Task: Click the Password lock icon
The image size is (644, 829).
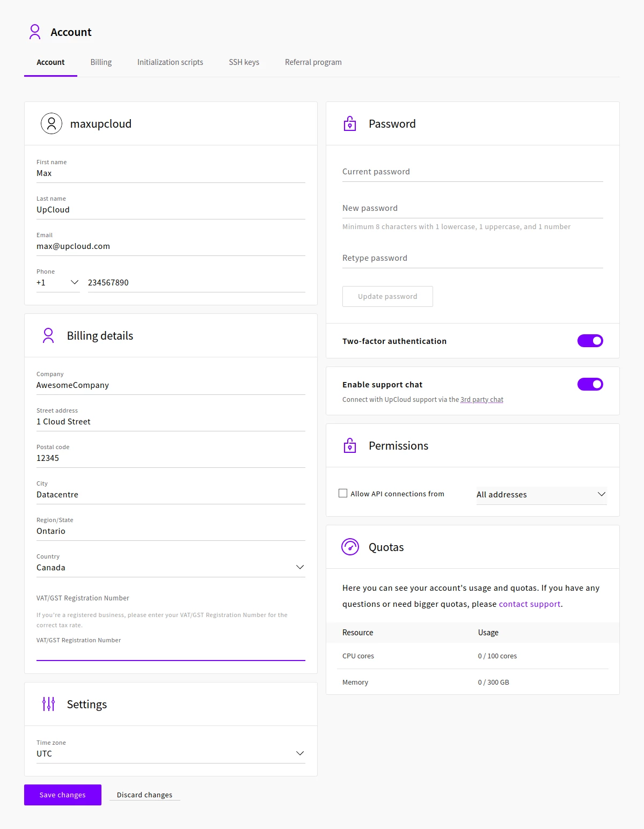Action: point(350,124)
